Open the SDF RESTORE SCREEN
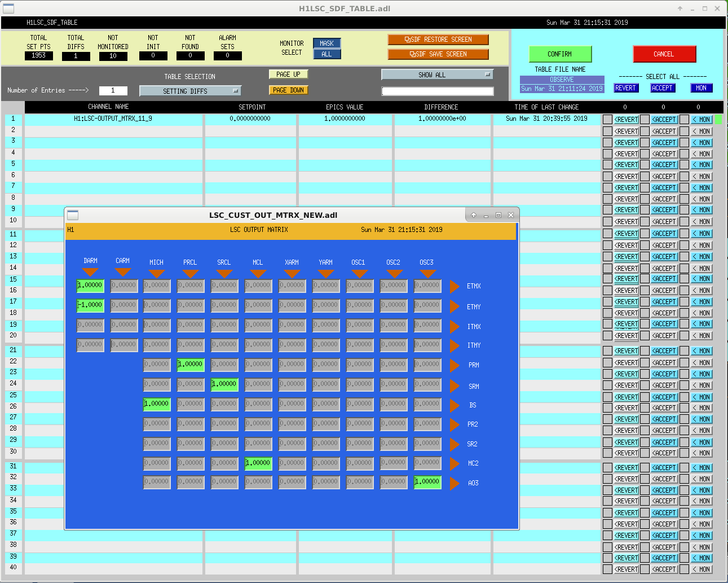Screen dimensions: 728x583 tap(438, 40)
